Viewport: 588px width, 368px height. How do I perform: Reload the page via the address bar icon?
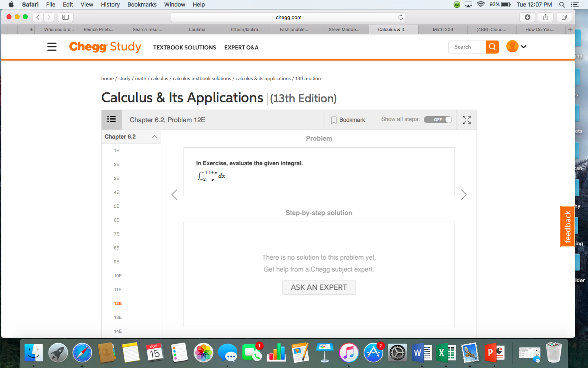coord(401,17)
